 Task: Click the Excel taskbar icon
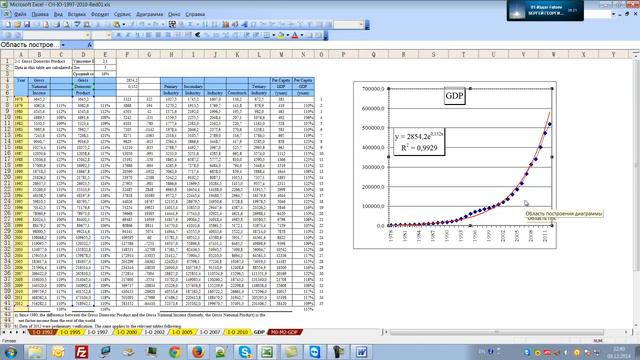[x=267, y=352]
